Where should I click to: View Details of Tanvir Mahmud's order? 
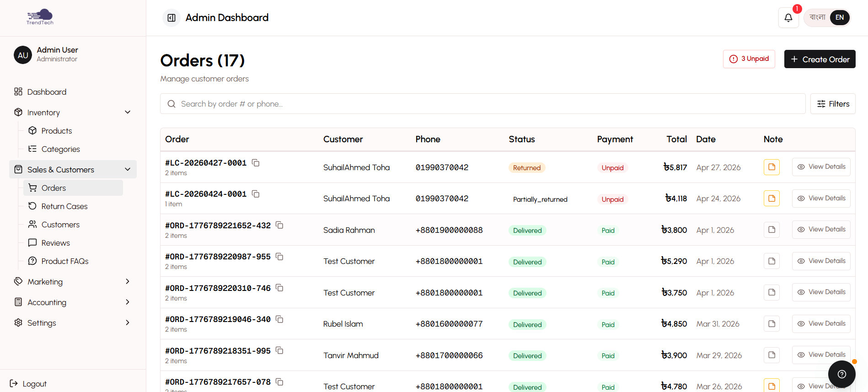821,355
